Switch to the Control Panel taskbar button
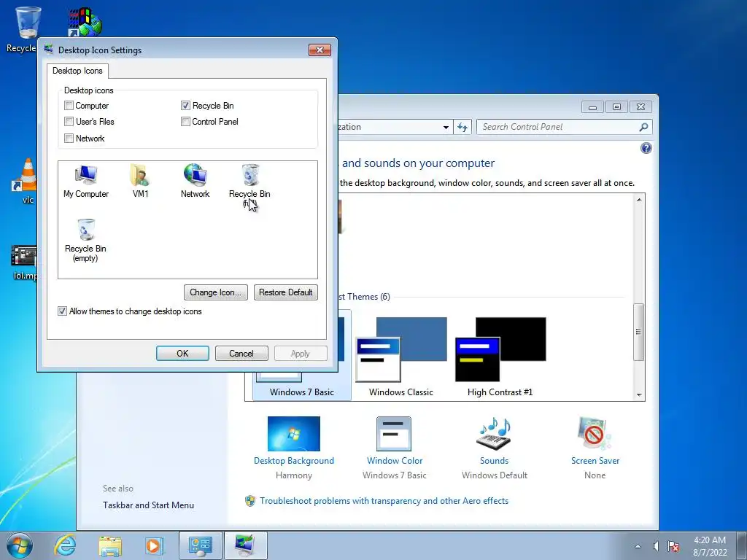 coord(200,545)
